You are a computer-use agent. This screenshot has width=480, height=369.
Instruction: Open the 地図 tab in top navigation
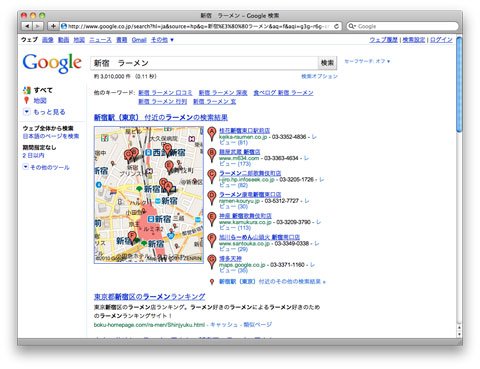79,40
